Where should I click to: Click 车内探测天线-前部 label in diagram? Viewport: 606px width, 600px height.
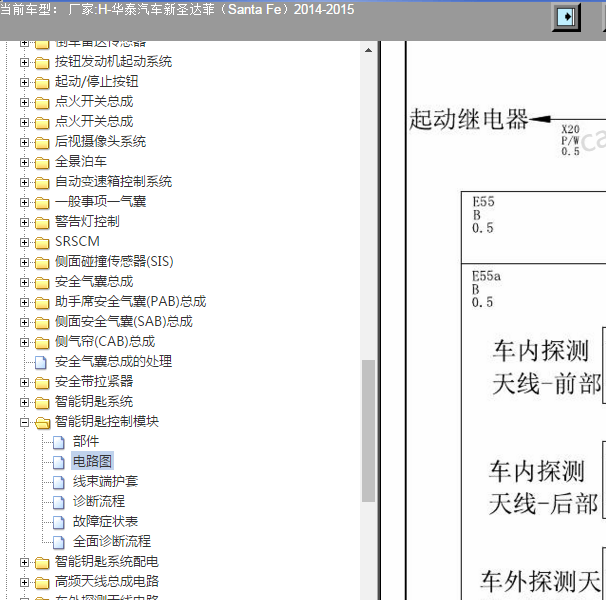547,367
